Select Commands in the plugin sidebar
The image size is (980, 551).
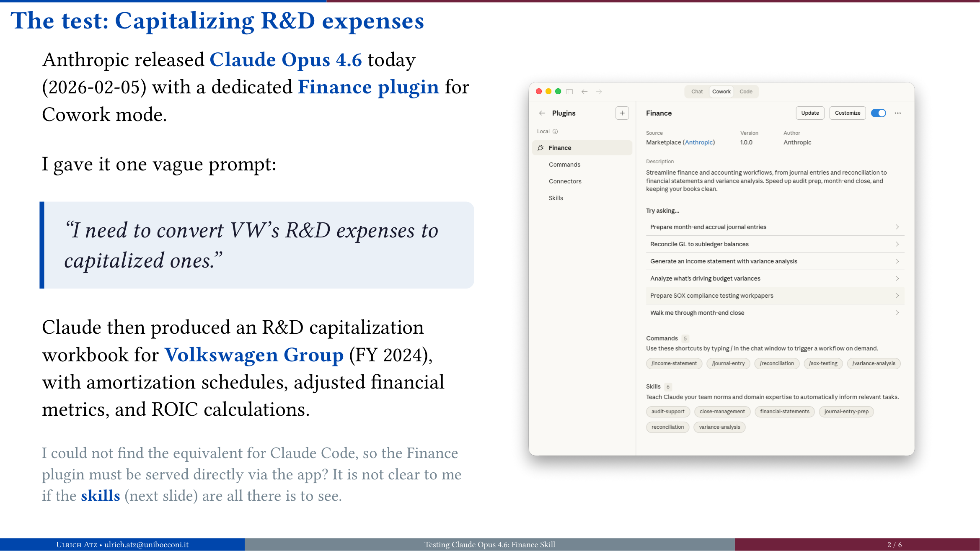coord(564,164)
